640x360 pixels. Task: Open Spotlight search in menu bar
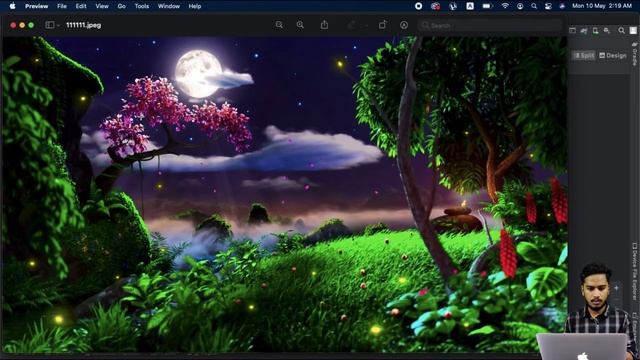tap(534, 6)
